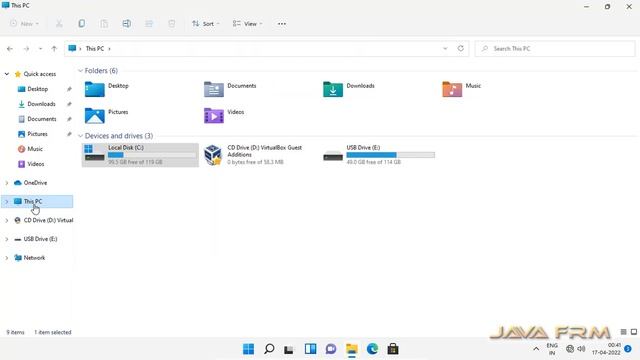This screenshot has width=640, height=360.
Task: Click the Share icon in toolbar
Action: click(149, 24)
